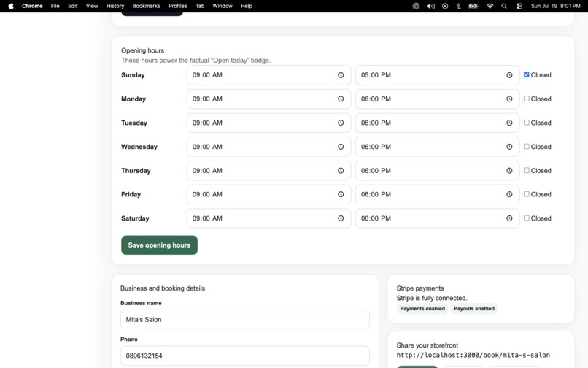Click the date and time in menu bar
This screenshot has height=368, width=588.
555,6
